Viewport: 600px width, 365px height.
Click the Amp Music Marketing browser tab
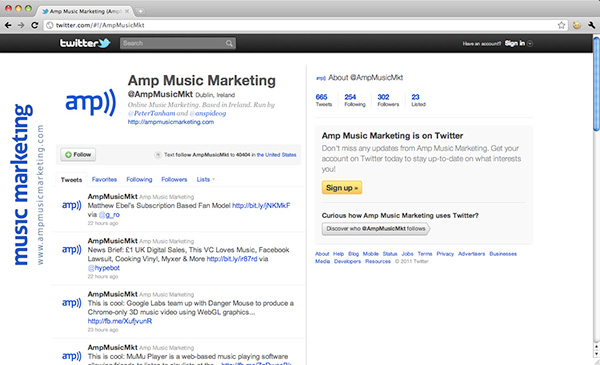pyautogui.click(x=85, y=11)
